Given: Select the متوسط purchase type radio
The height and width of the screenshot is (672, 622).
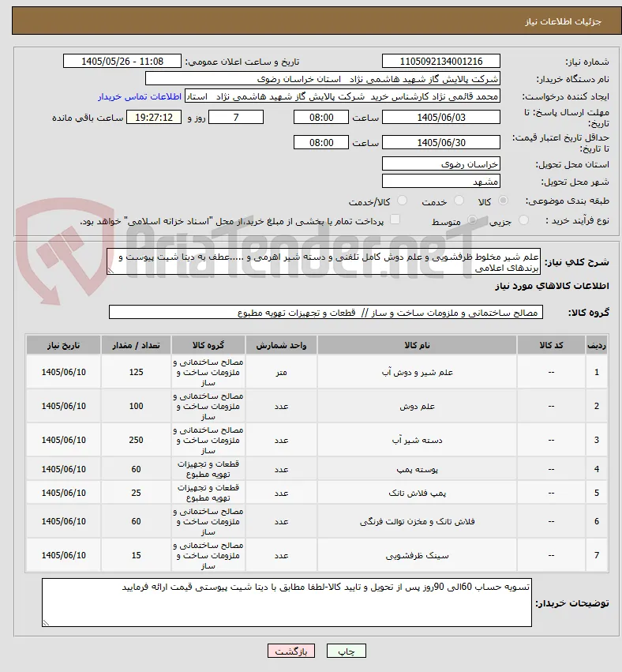Looking at the screenshot, I should point(472,220).
